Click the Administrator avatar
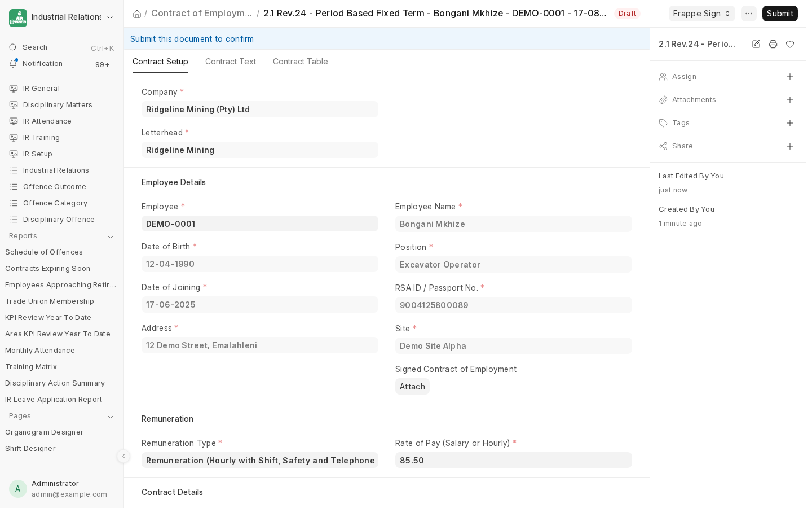This screenshot has height=508, width=812. pyautogui.click(x=17, y=489)
